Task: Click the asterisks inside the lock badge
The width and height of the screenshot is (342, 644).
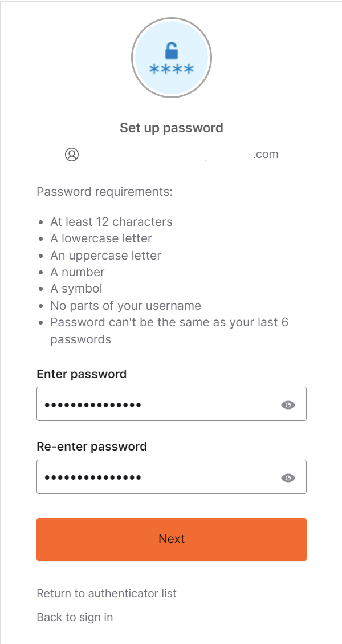Action: point(171,70)
